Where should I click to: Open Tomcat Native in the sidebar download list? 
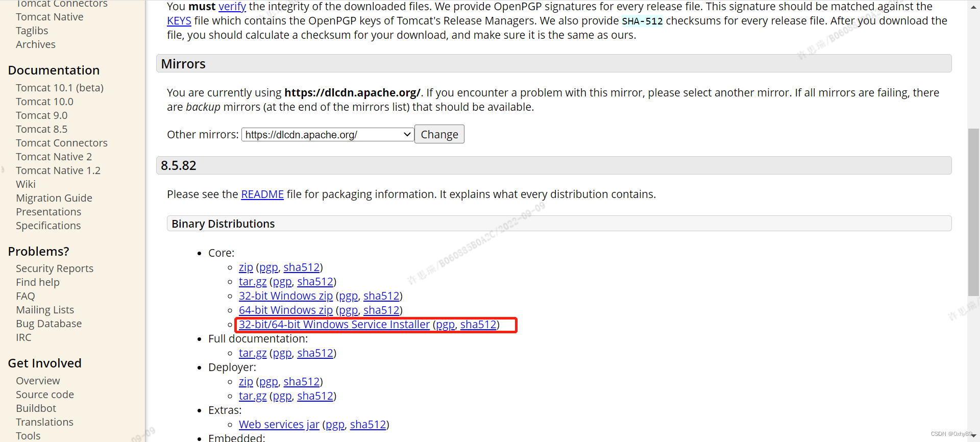pyautogui.click(x=50, y=17)
